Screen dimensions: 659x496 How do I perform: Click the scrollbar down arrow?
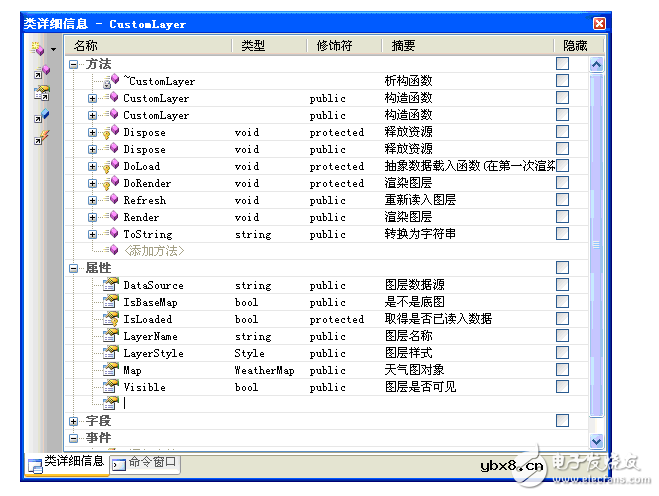596,441
